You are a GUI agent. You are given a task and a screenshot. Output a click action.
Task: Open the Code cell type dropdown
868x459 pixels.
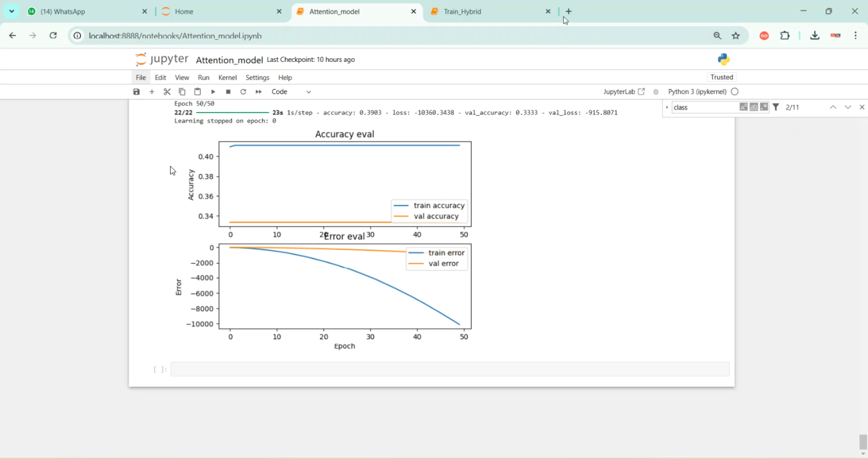point(289,91)
